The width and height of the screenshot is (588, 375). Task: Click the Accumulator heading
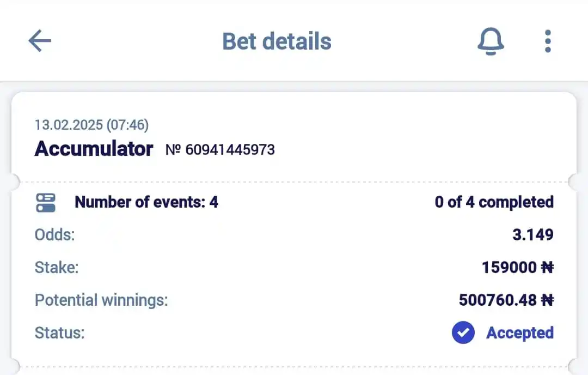[x=94, y=149]
